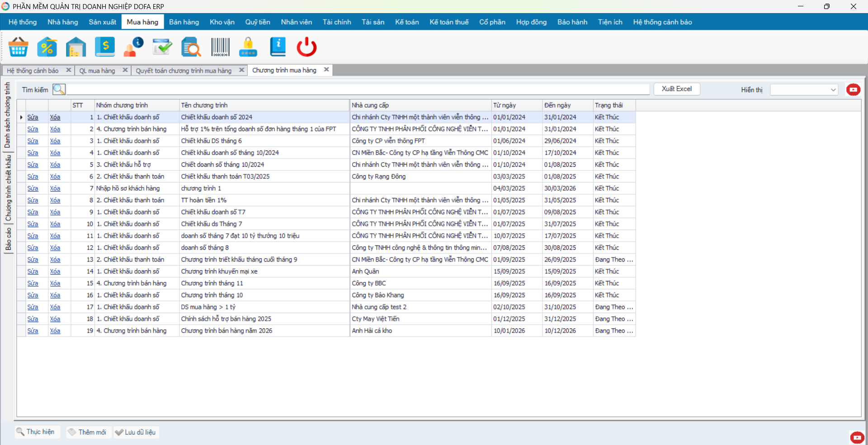Close the Quyết toán chương trình mua hàng tab
Screen dimensions: 868x445
pyautogui.click(x=241, y=70)
